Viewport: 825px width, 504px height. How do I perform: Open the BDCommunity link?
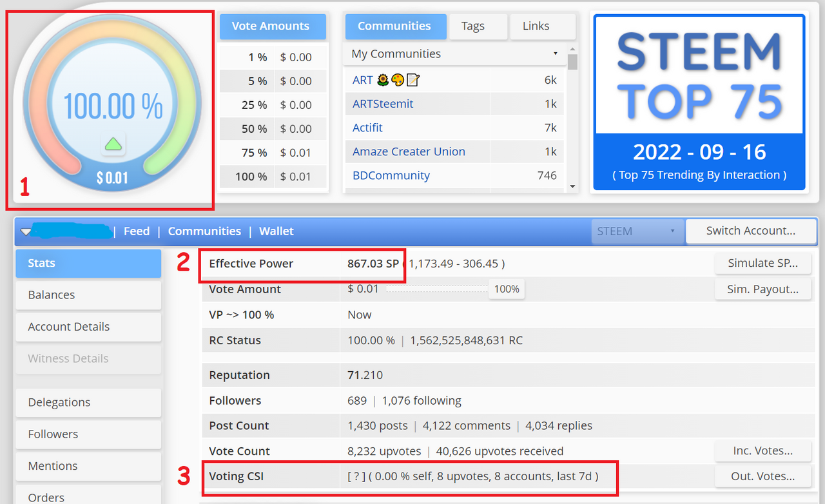[391, 175]
